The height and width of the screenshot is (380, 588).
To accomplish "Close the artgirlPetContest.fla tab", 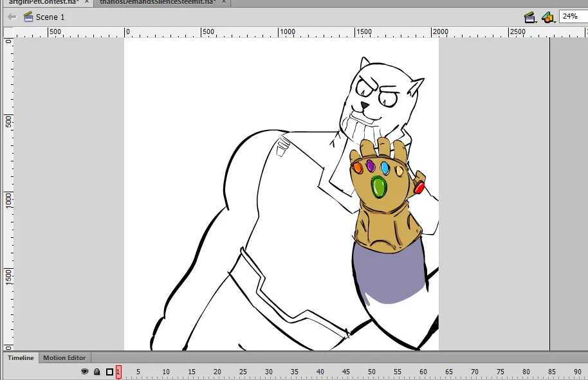I will pos(87,2).
